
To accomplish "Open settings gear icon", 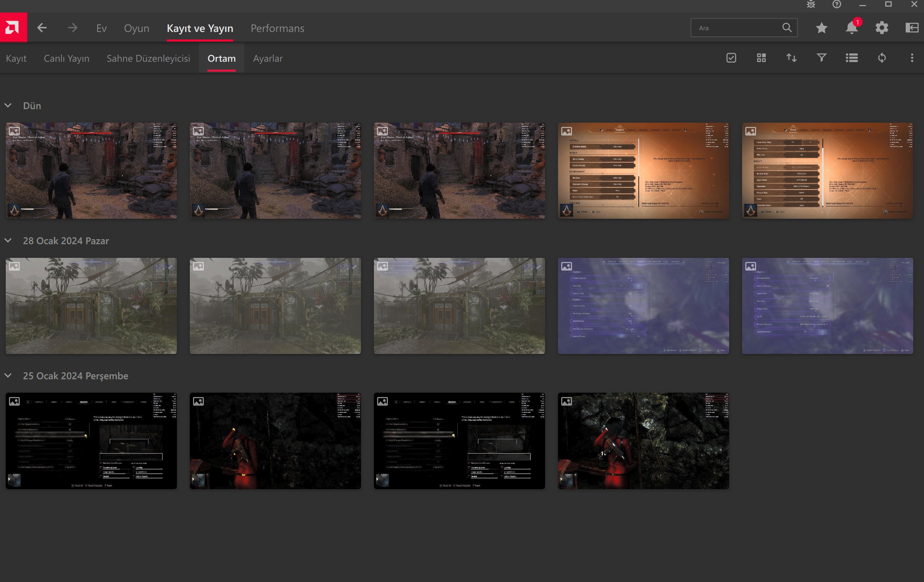I will tap(882, 28).
